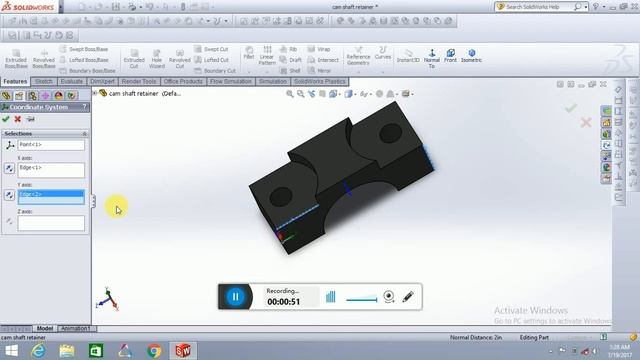Screen dimensions: 640x360
Task: Click the Normal To view button
Action: 432,58
